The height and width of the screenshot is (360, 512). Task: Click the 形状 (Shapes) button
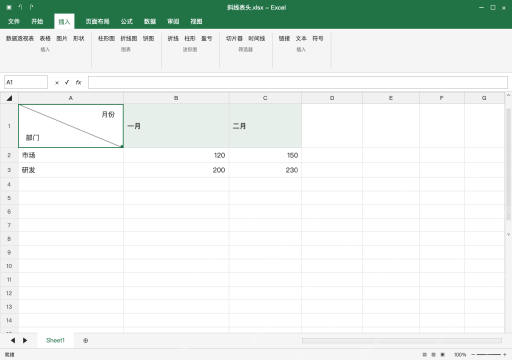(79, 39)
